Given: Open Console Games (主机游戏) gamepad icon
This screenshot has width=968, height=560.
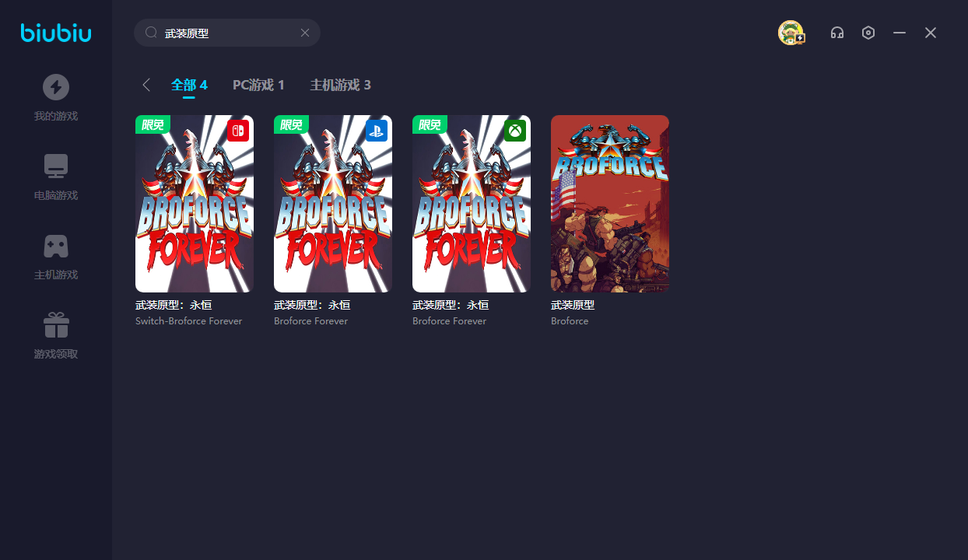Looking at the screenshot, I should (x=56, y=246).
